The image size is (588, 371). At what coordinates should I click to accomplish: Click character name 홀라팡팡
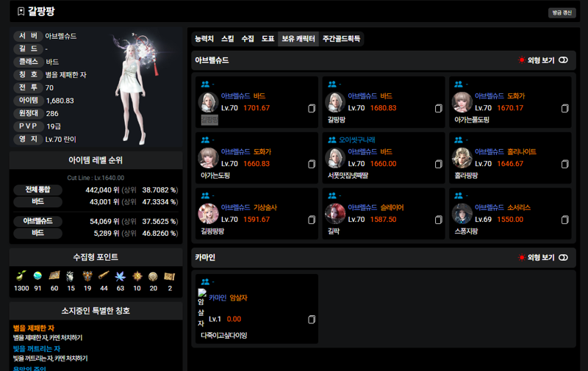pos(466,176)
